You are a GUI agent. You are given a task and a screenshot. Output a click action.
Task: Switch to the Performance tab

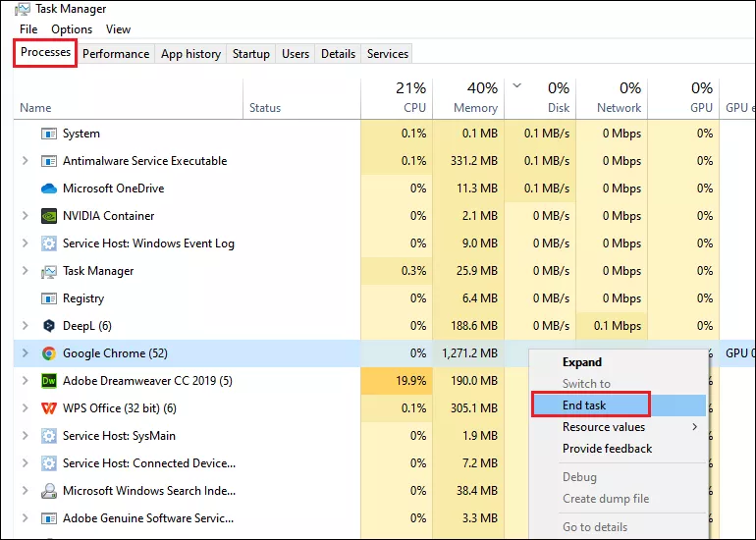pyautogui.click(x=116, y=54)
